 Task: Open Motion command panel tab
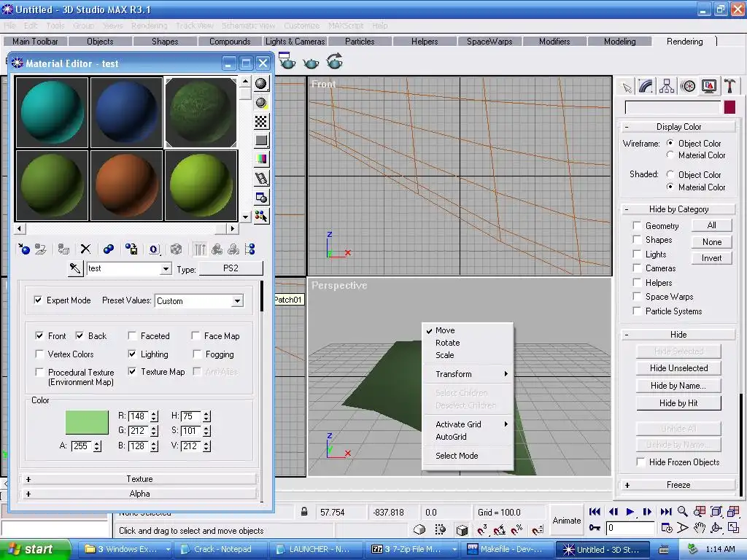pos(688,87)
